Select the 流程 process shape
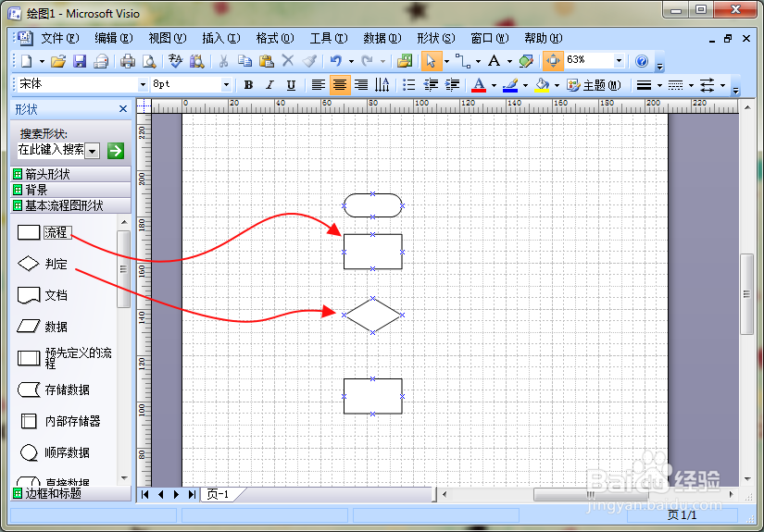This screenshot has width=764, height=532. pos(44,232)
